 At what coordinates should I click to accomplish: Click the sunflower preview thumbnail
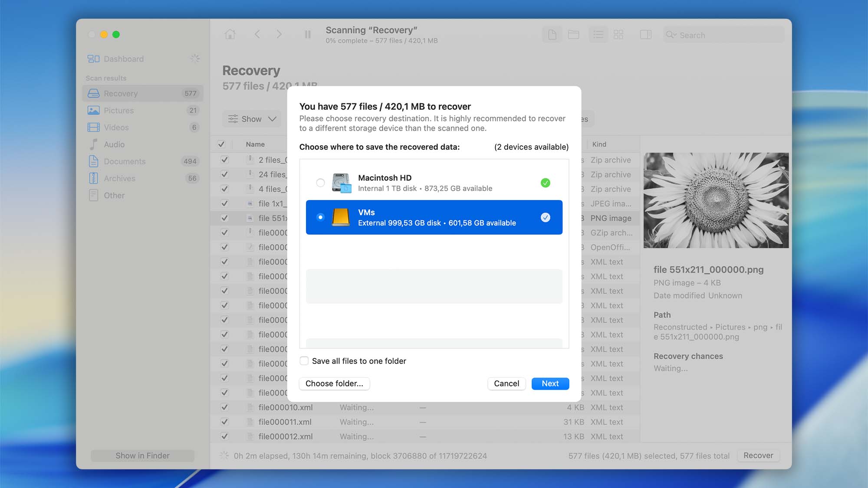click(716, 200)
